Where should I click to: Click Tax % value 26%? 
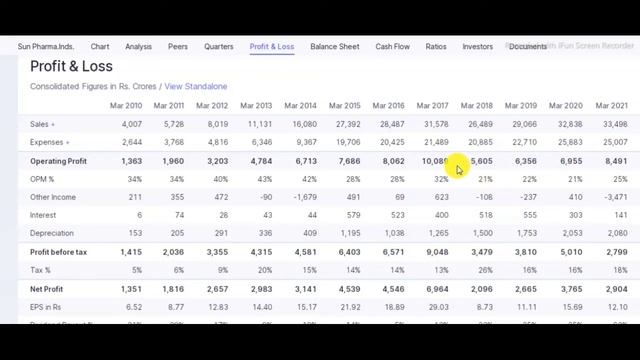[485, 270]
